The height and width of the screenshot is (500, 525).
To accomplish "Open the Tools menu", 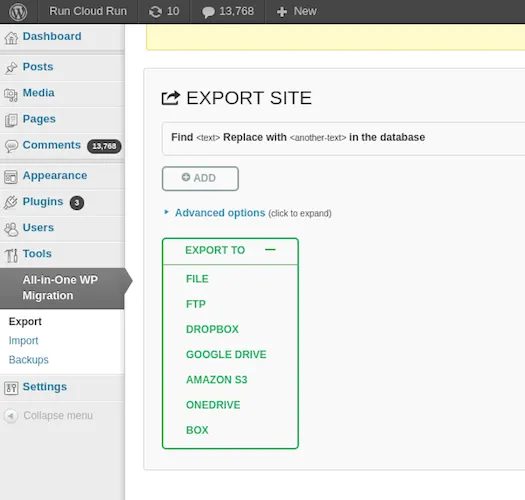I will pos(37,254).
